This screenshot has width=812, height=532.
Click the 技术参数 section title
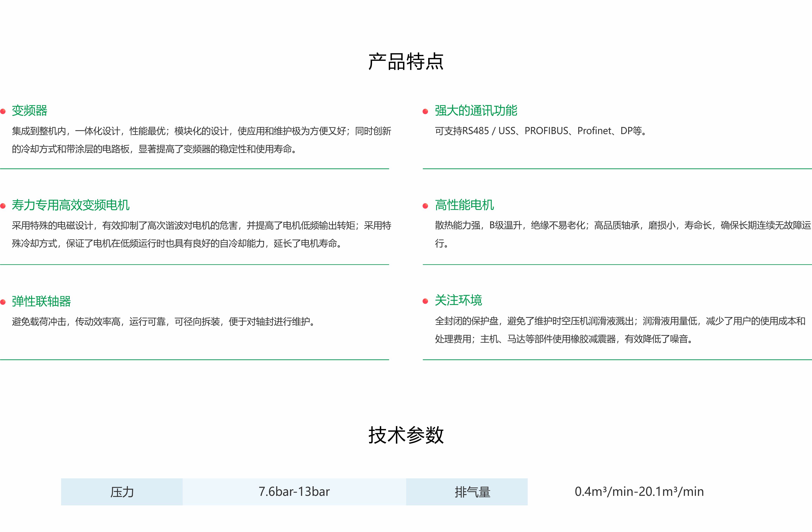406,435
